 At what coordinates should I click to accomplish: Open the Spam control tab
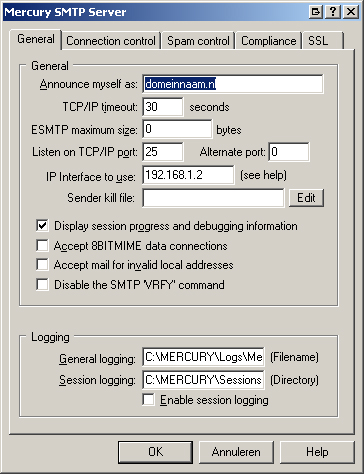pos(198,41)
